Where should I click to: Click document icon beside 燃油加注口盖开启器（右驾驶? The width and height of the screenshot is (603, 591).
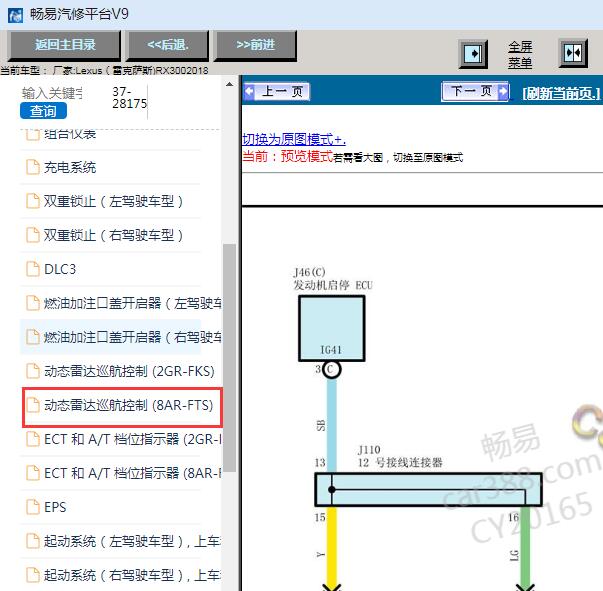click(33, 337)
